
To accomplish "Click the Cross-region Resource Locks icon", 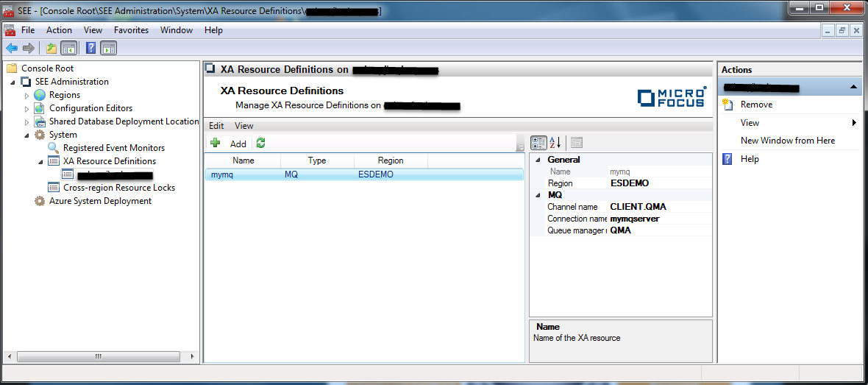I will point(54,187).
